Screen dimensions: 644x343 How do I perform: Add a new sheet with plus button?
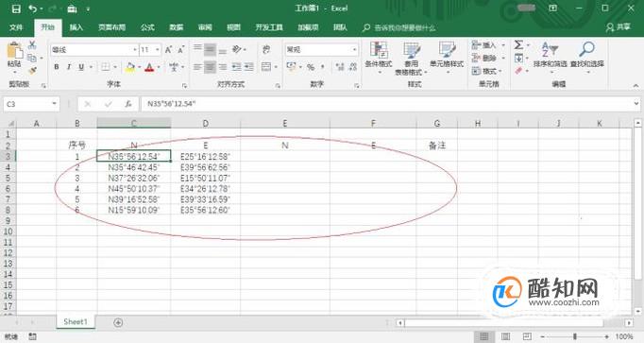(118, 322)
